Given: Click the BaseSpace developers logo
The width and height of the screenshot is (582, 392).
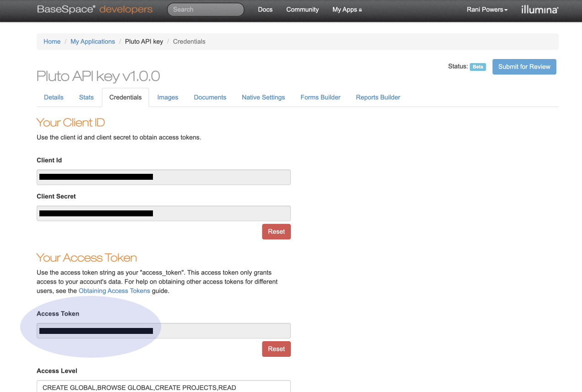Looking at the screenshot, I should 95,9.
